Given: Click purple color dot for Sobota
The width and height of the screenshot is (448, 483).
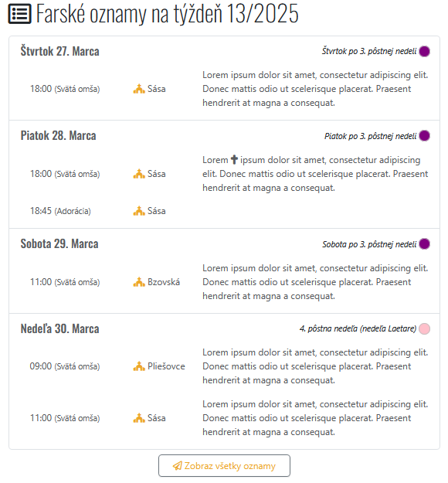Looking at the screenshot, I should pos(424,244).
